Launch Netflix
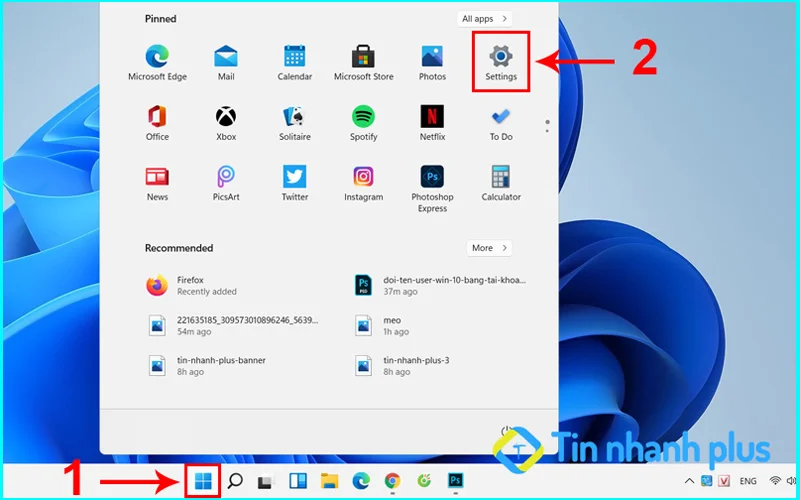 (x=432, y=123)
